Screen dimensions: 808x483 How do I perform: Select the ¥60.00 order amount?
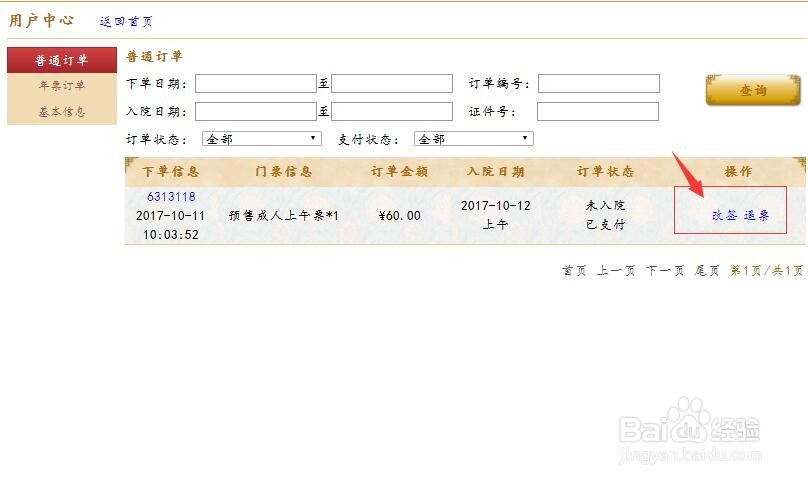click(x=399, y=215)
